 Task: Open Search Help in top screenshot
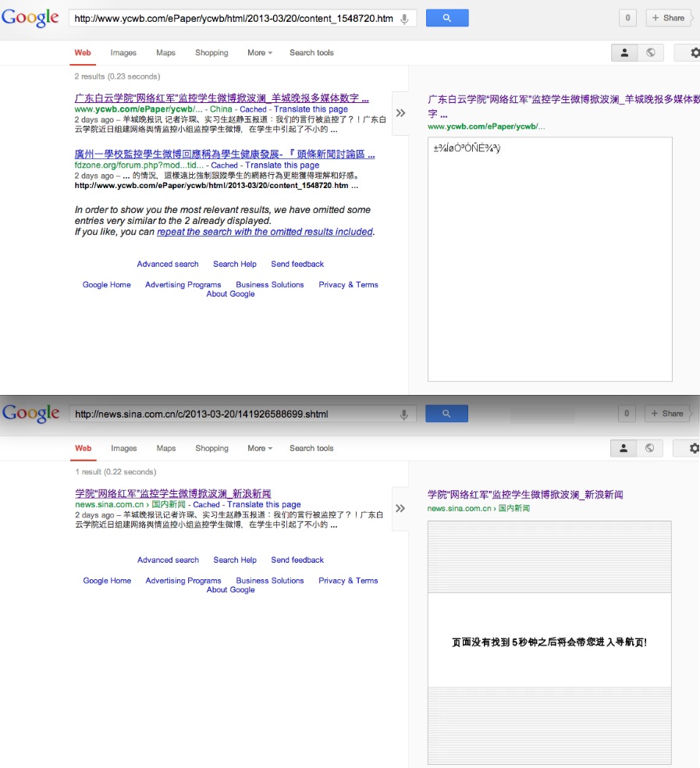tap(235, 264)
